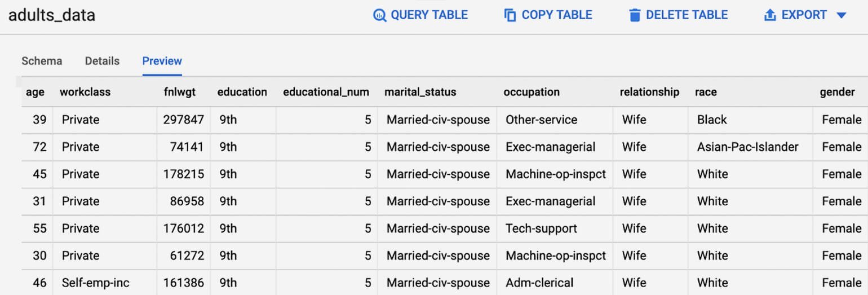The height and width of the screenshot is (295, 868).
Task: Expand the Export dropdown arrow
Action: tap(842, 15)
